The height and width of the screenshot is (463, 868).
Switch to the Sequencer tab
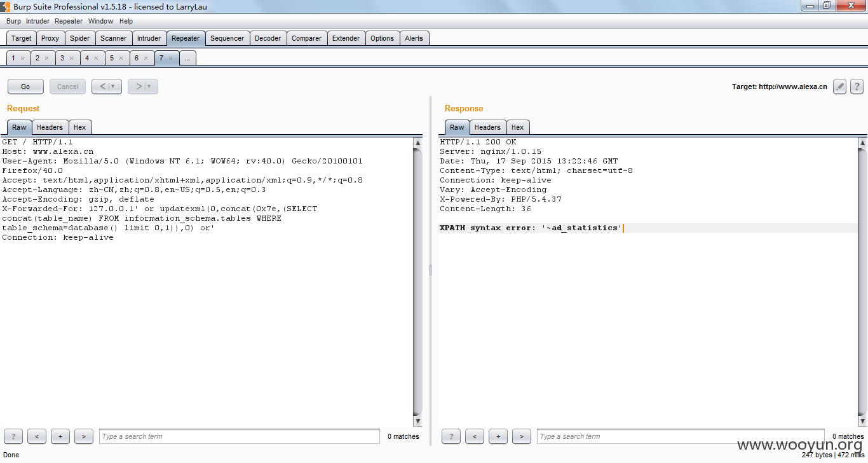[x=227, y=38]
